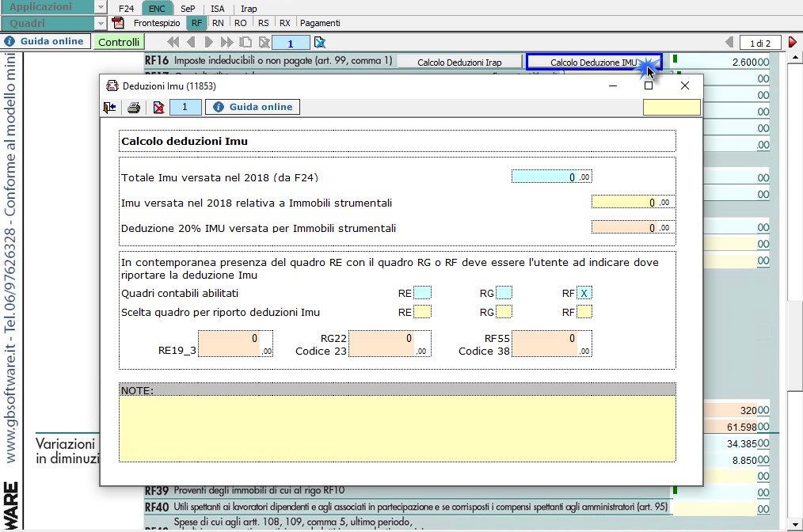This screenshot has width=803, height=532.
Task: Close the Deduzioni Imu dialog
Action: [685, 85]
